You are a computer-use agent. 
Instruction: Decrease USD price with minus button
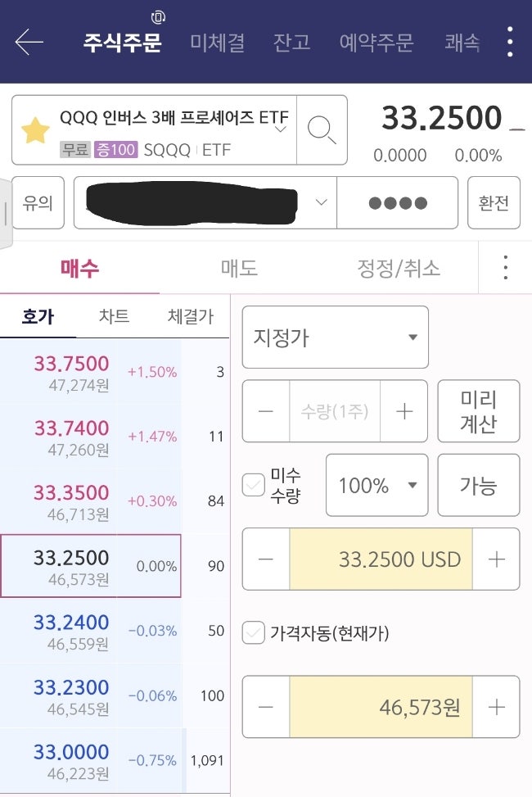(266, 559)
